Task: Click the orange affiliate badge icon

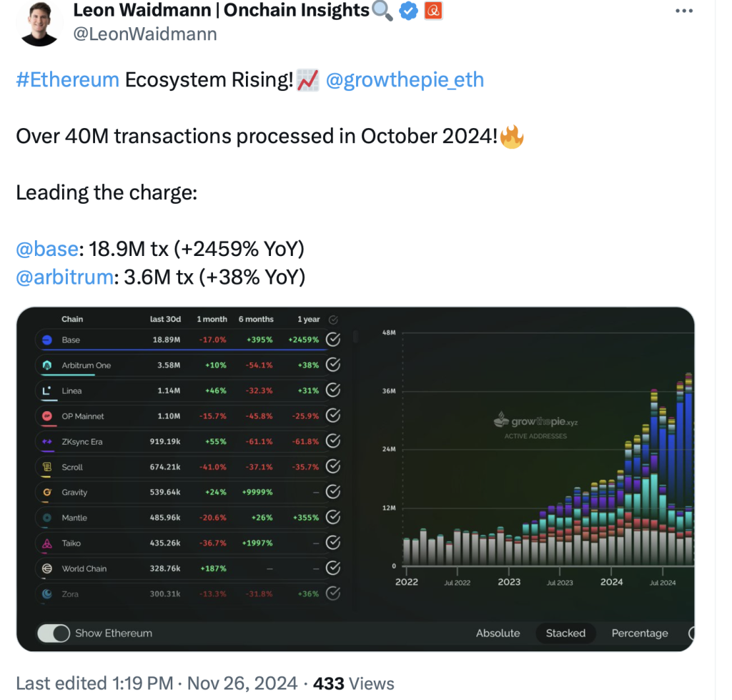Action: [433, 11]
